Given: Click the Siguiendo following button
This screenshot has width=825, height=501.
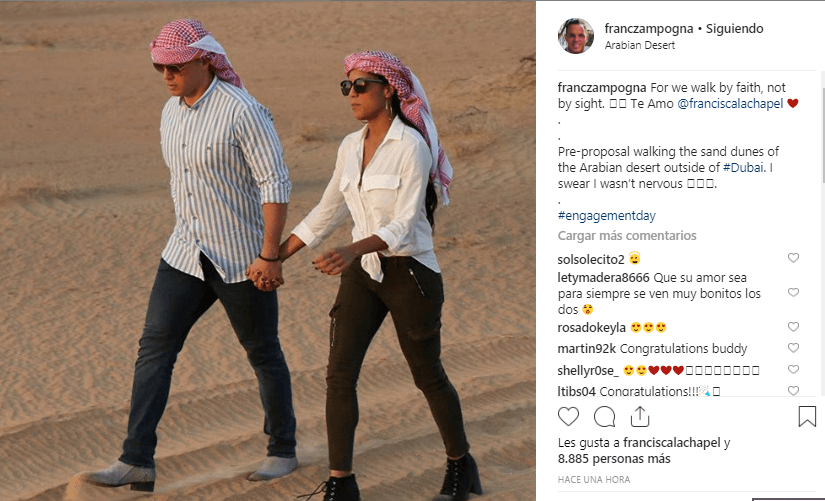Looking at the screenshot, I should [735, 28].
